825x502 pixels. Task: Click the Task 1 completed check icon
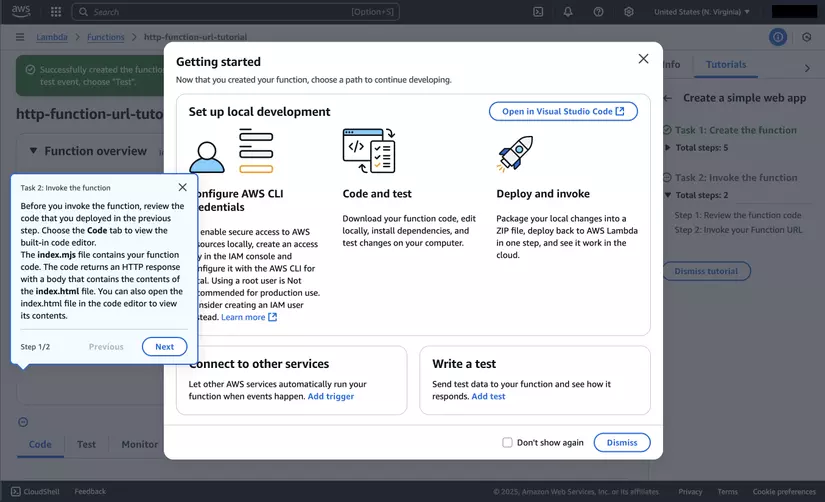[x=667, y=130]
